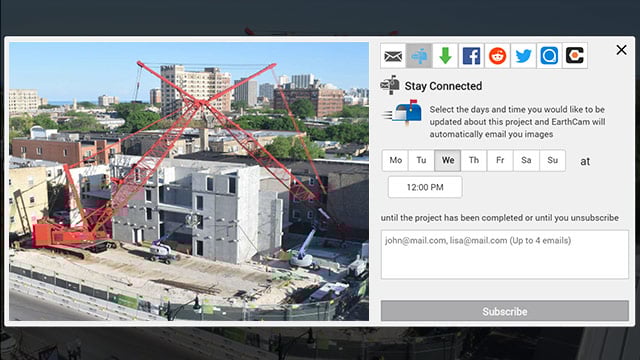Click the email envelope share icon
Viewport: 640px width, 360px height.
point(393,56)
